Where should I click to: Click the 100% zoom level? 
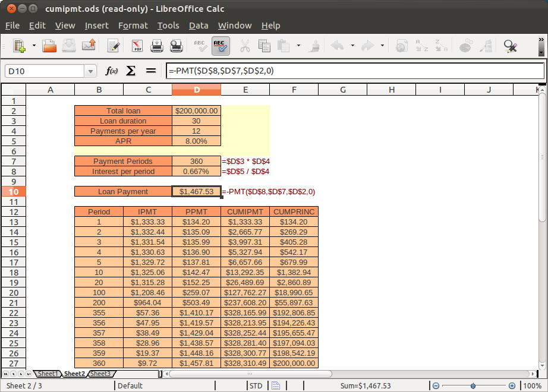(x=533, y=385)
